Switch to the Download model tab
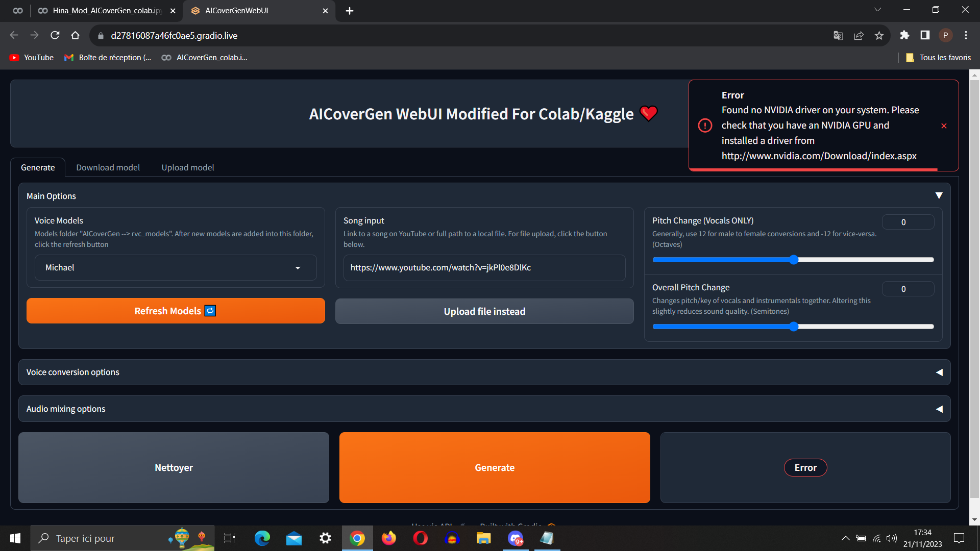This screenshot has height=551, width=980. tap(108, 167)
